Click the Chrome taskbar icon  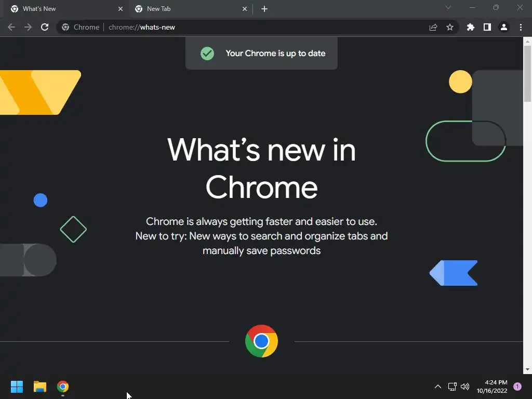63,387
